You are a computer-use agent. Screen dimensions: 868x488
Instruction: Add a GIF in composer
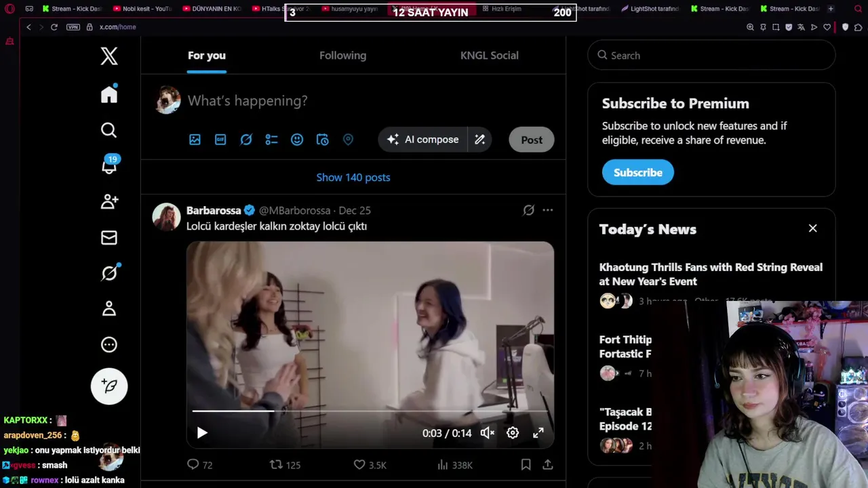click(220, 140)
